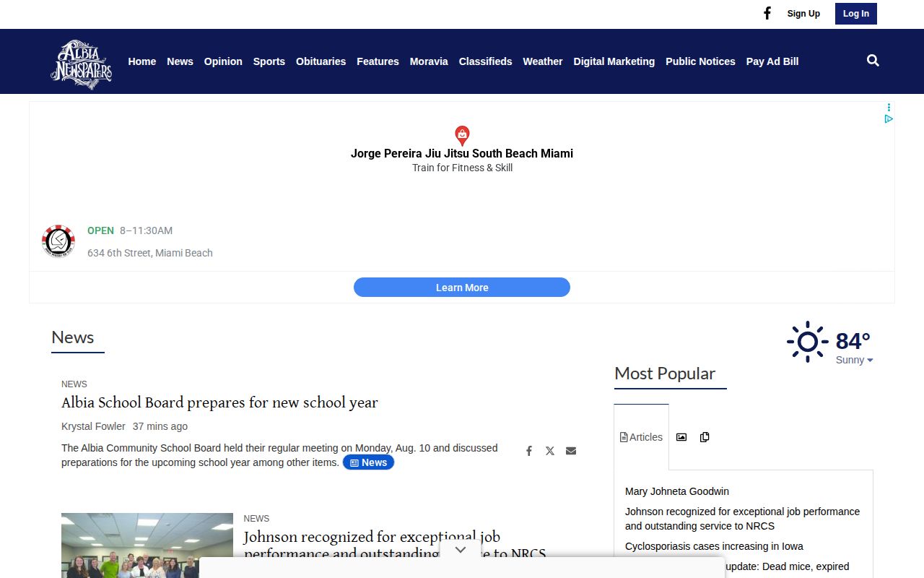Click the Log In button

point(856,14)
